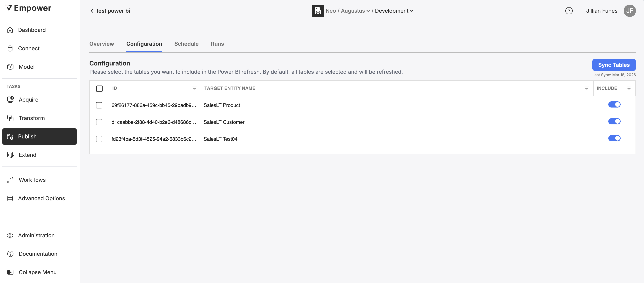This screenshot has width=644, height=283.
Task: Toggle include switch for SalesLT Test04
Action: pyautogui.click(x=614, y=138)
